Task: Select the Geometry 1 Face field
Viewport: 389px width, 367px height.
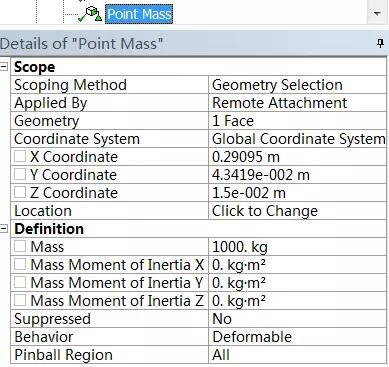Action: tap(297, 121)
